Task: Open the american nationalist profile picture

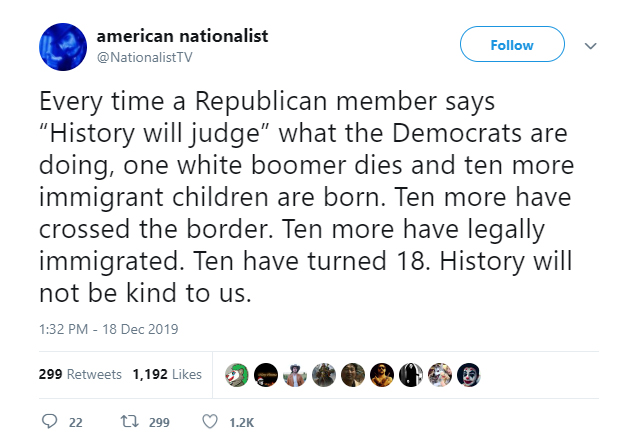Action: pyautogui.click(x=61, y=46)
